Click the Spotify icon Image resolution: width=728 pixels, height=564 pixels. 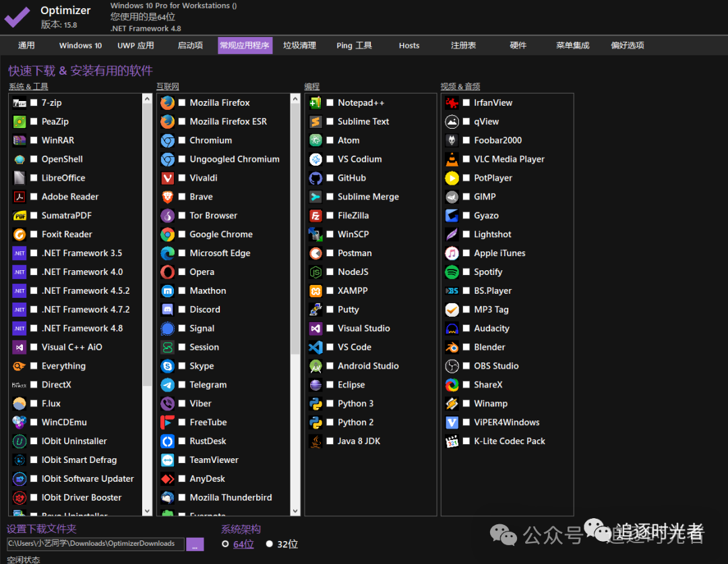[x=452, y=272]
